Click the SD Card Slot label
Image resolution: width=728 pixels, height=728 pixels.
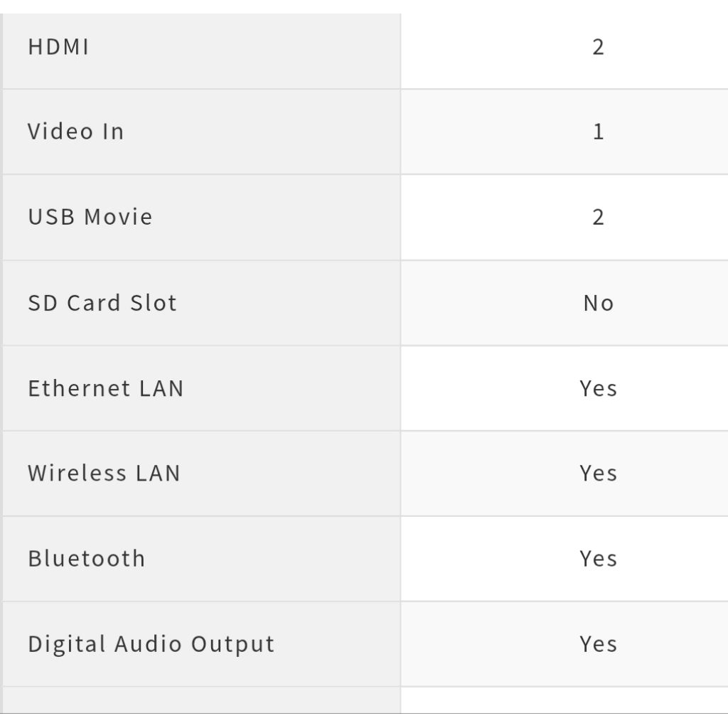tap(102, 303)
